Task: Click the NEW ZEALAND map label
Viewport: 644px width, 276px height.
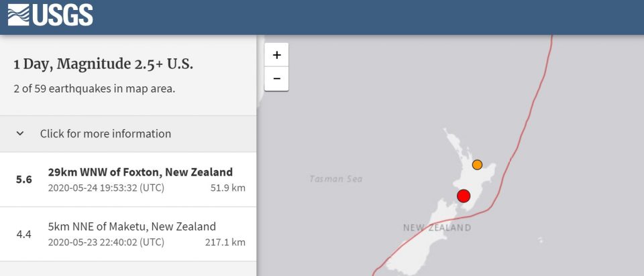Action: 437,228
